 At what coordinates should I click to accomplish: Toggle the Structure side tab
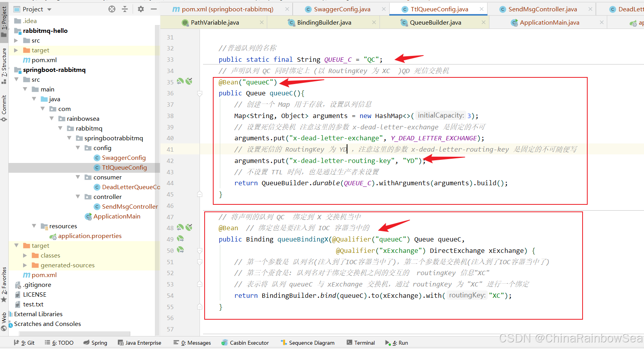coord(4,66)
